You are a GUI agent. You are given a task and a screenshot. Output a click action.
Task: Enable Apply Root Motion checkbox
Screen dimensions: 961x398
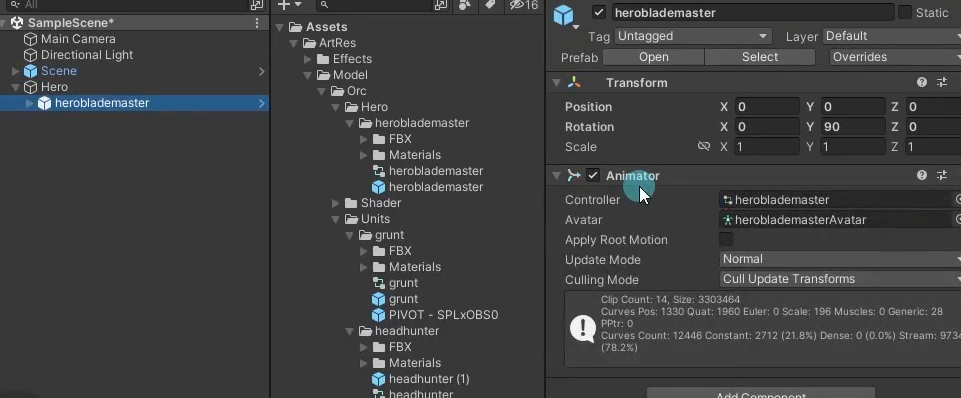[x=726, y=239]
